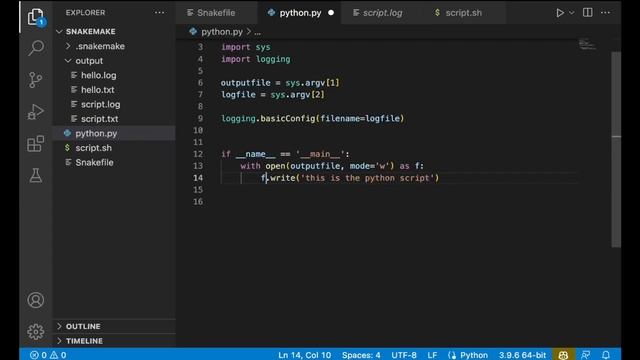Click line number 14 in gutter

[x=198, y=178]
